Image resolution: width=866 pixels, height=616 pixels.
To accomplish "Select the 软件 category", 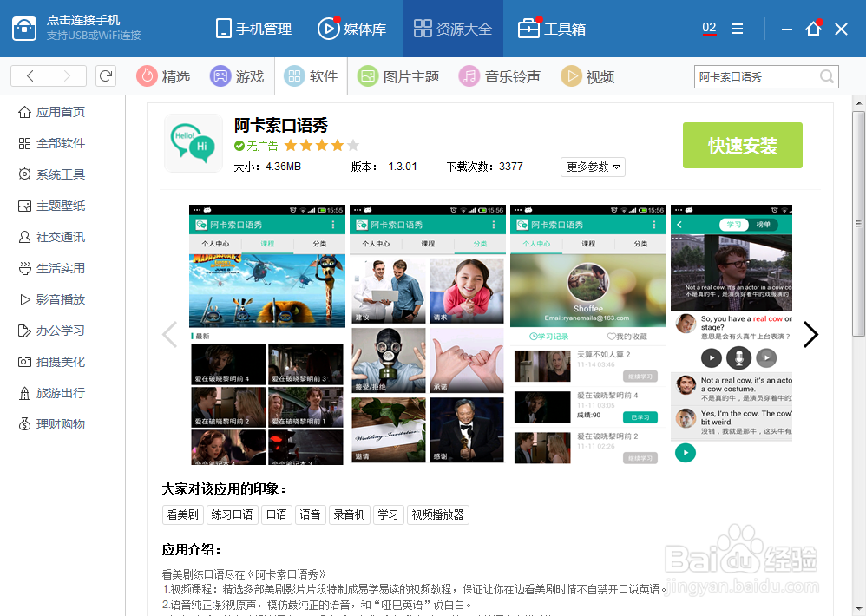I will click(311, 76).
